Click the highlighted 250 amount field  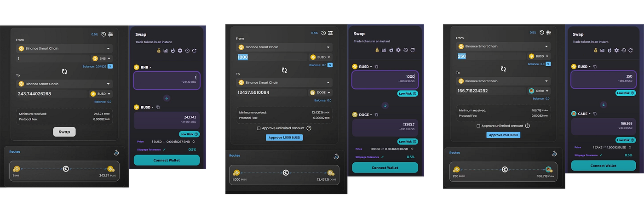(491, 56)
